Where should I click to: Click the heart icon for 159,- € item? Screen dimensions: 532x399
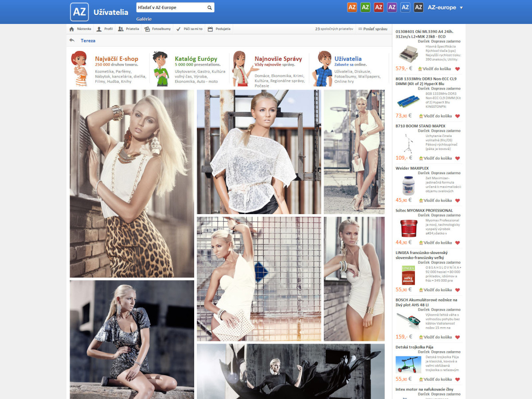pyautogui.click(x=458, y=337)
